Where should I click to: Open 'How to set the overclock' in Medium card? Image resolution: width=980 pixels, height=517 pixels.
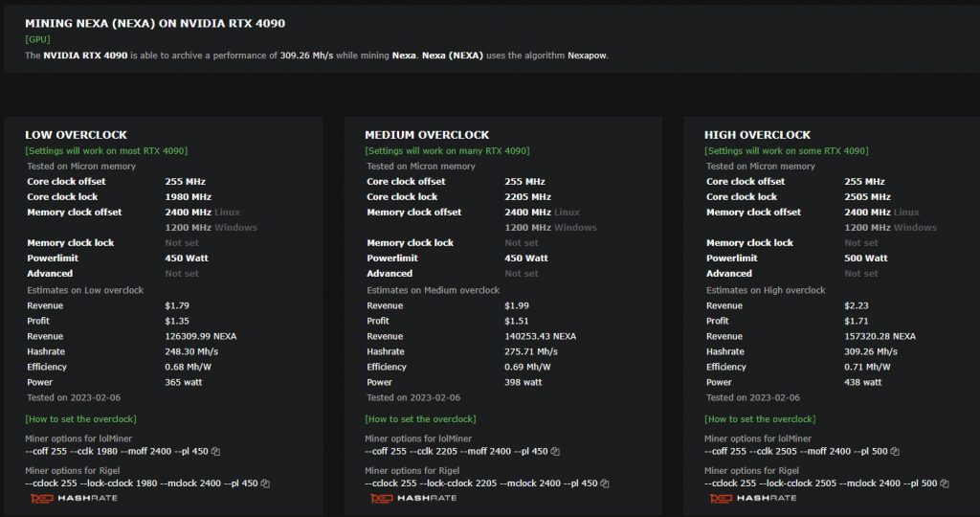420,418
